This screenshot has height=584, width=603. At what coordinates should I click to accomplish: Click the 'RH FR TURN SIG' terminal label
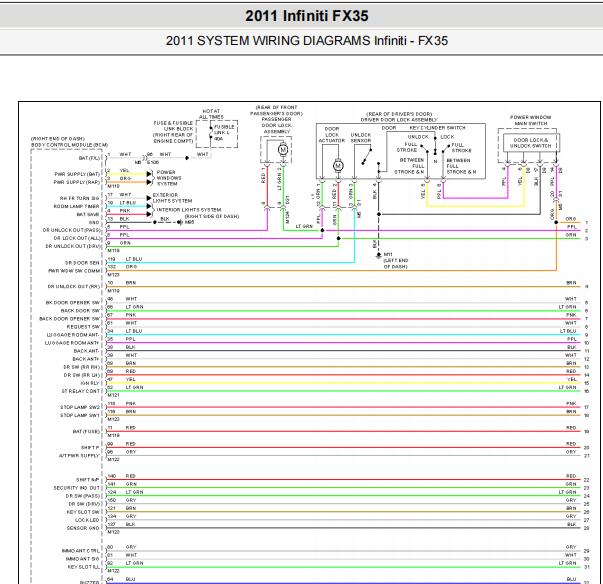80,198
